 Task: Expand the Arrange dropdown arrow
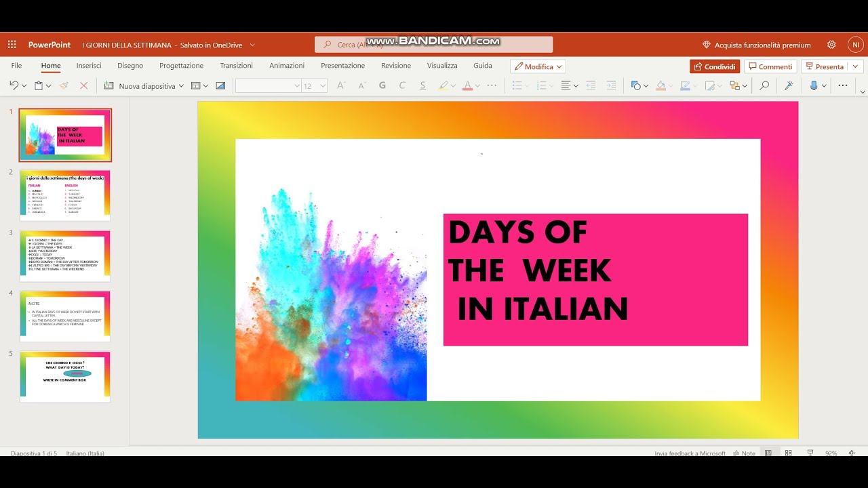tap(745, 86)
